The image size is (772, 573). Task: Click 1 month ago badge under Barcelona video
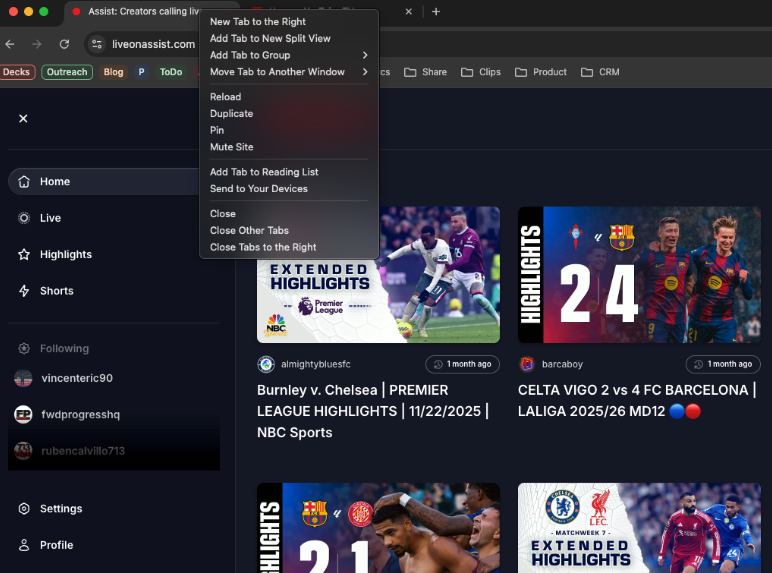[723, 364]
